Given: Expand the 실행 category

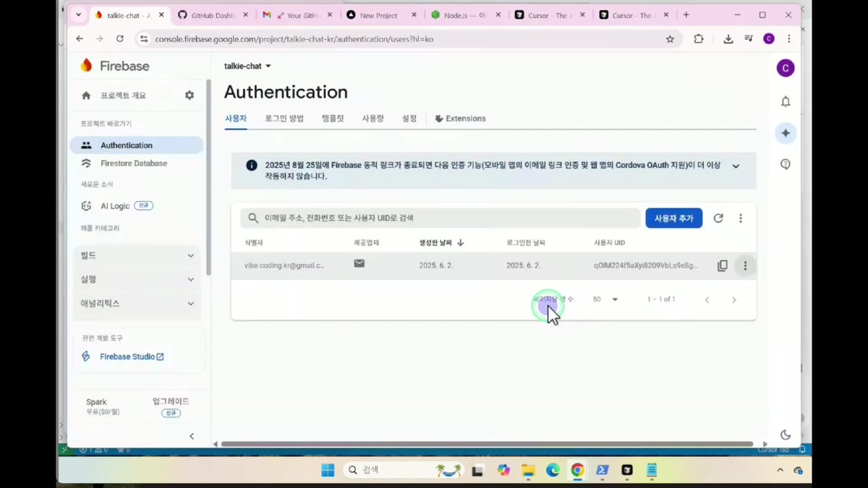Looking at the screenshot, I should click(x=137, y=280).
